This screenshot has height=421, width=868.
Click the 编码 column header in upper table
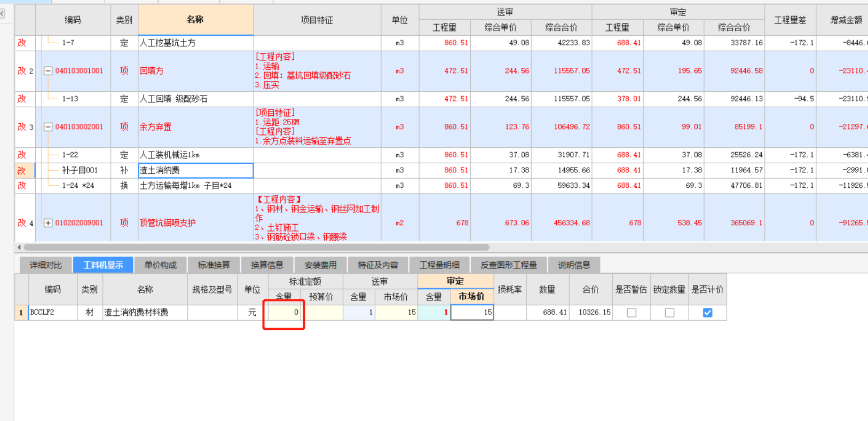coord(73,20)
